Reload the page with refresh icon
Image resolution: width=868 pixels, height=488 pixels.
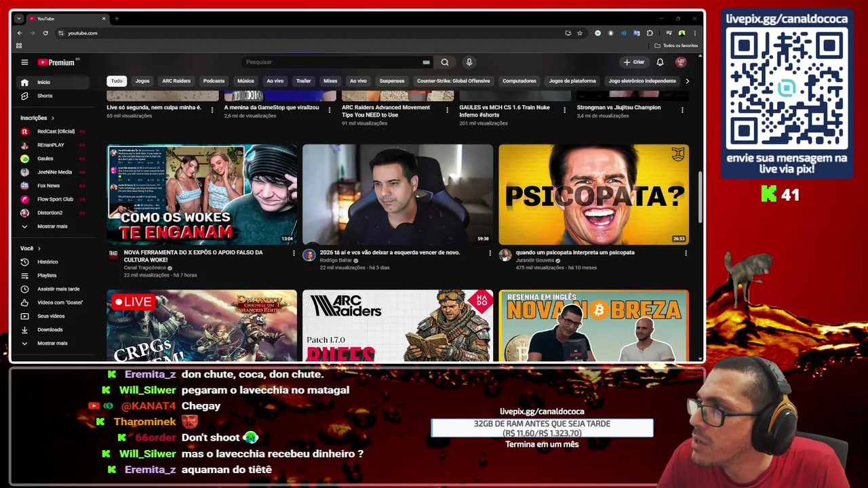point(45,33)
